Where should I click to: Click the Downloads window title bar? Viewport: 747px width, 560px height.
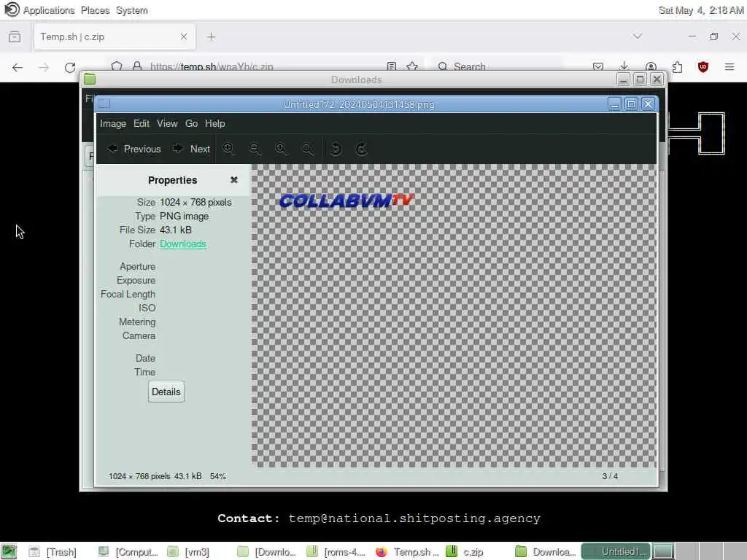(356, 79)
